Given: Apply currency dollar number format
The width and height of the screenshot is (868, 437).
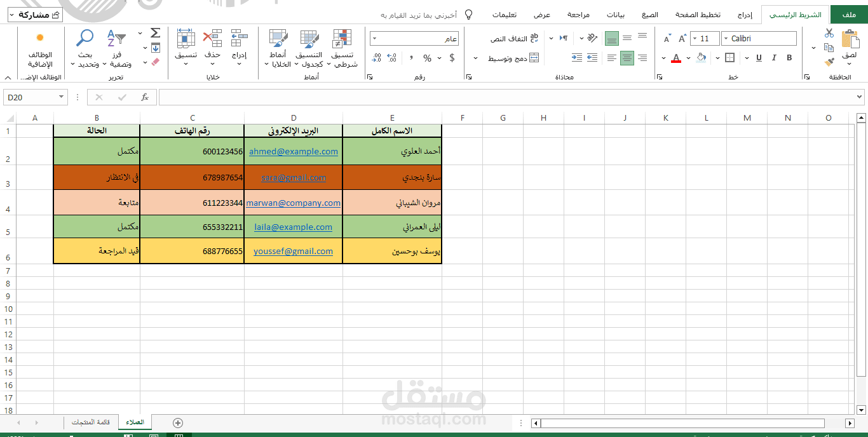Looking at the screenshot, I should click(452, 58).
